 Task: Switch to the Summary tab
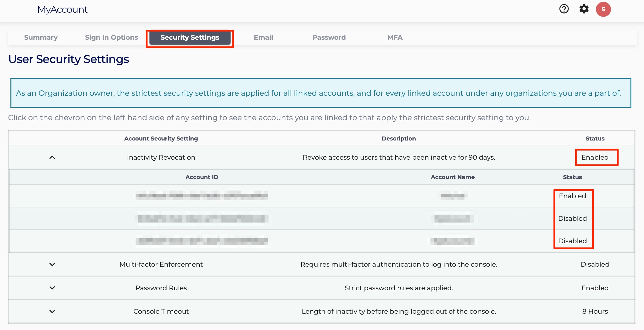[41, 37]
